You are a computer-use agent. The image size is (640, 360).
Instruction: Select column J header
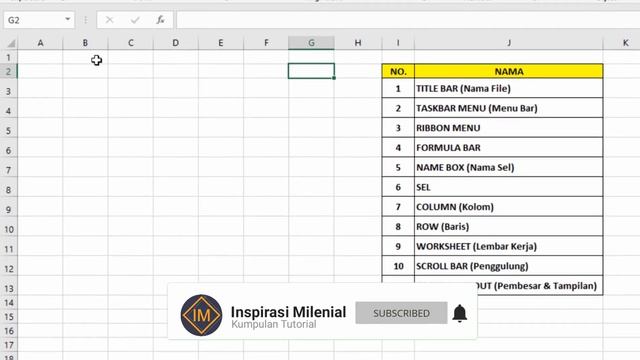[x=509, y=43]
